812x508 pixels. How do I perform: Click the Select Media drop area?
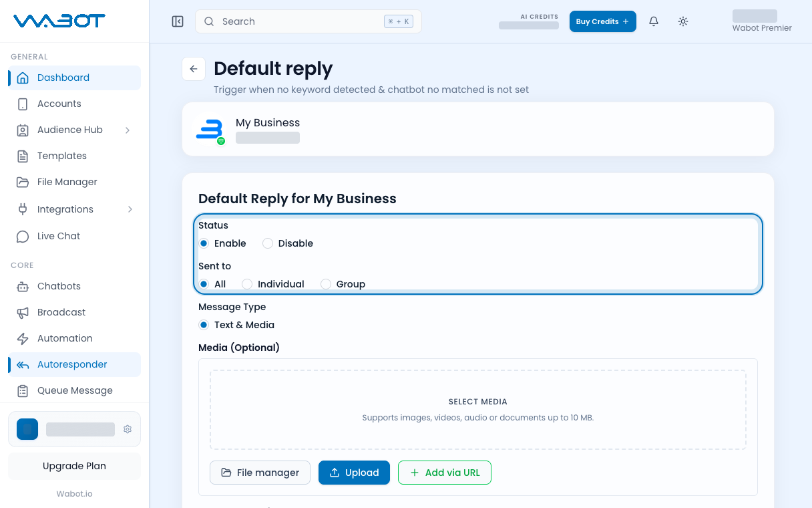478,410
